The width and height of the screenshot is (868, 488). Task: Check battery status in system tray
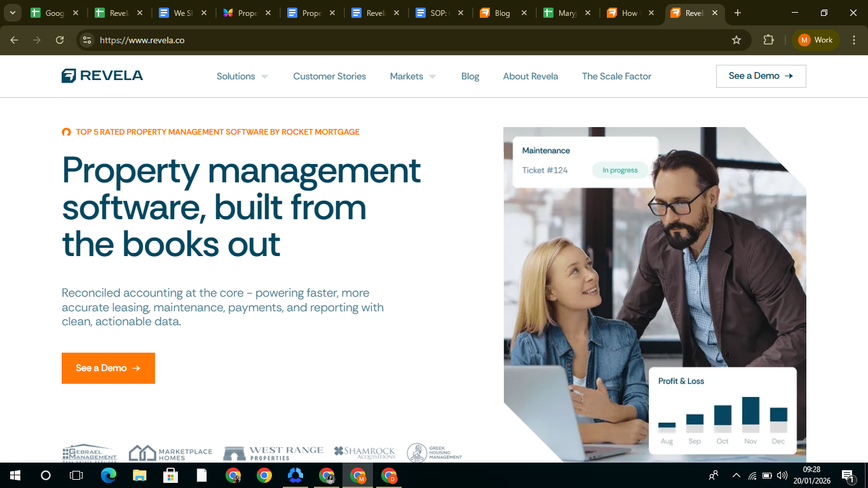pyautogui.click(x=767, y=475)
